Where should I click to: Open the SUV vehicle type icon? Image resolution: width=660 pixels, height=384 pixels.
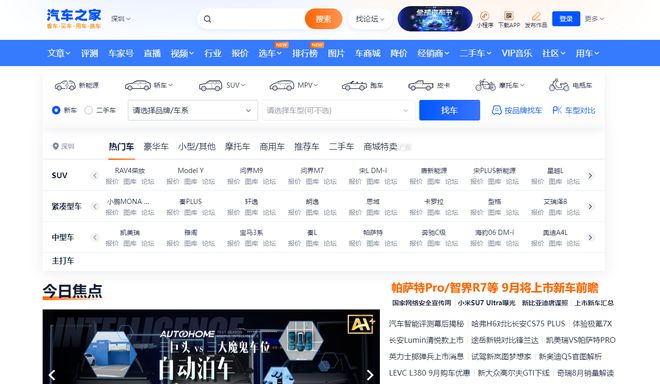210,85
